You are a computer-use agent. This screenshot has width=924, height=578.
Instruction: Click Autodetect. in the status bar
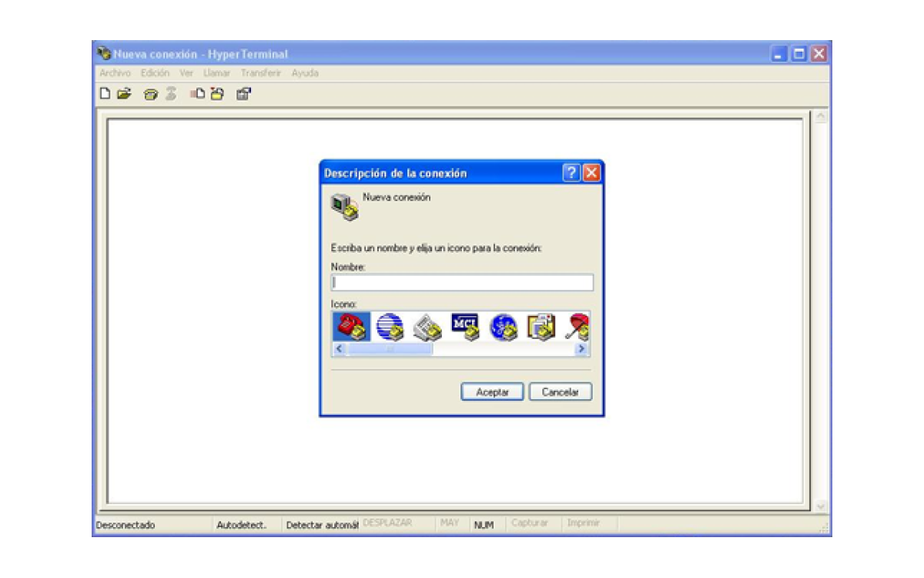(242, 526)
